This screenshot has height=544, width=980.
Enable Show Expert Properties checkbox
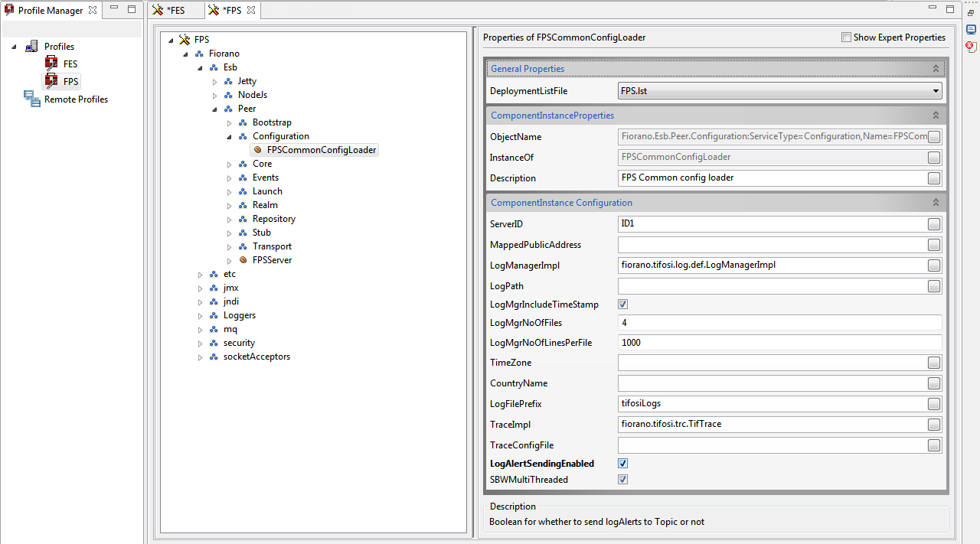(846, 37)
